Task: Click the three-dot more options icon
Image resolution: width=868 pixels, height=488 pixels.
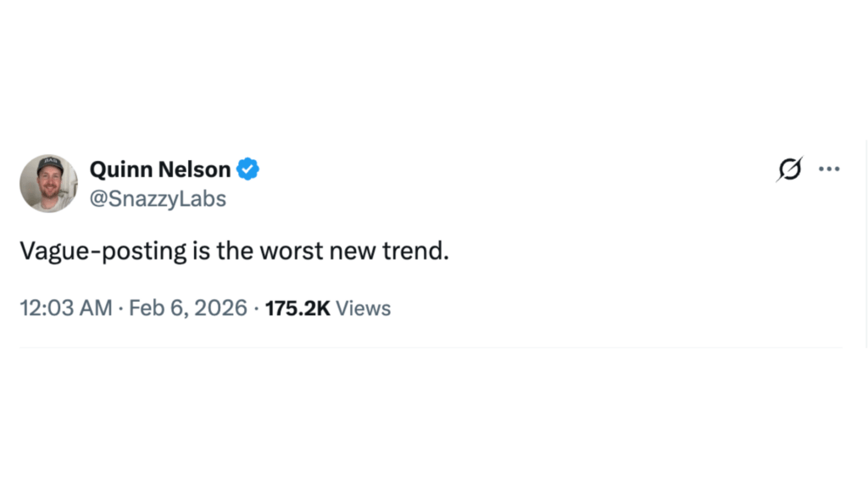Action: pos(829,169)
